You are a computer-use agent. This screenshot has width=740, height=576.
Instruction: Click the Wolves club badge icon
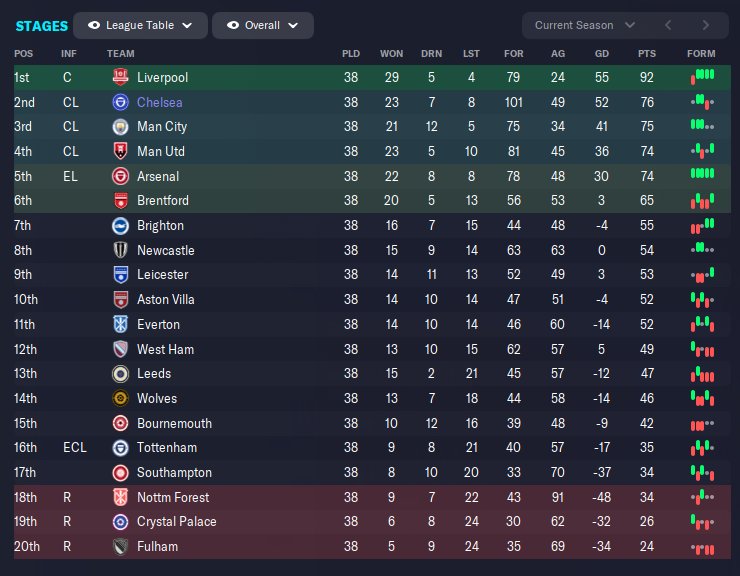click(x=120, y=398)
